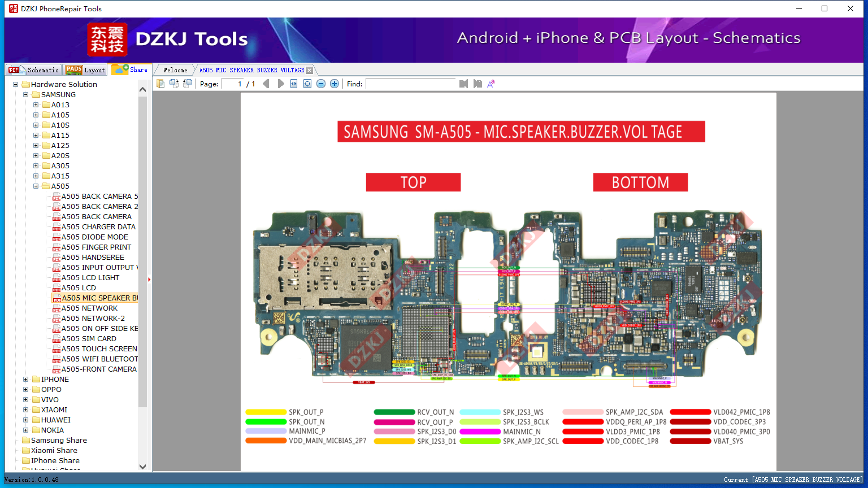This screenshot has height=488, width=868.
Task: Click the Page number input field
Action: tap(232, 84)
